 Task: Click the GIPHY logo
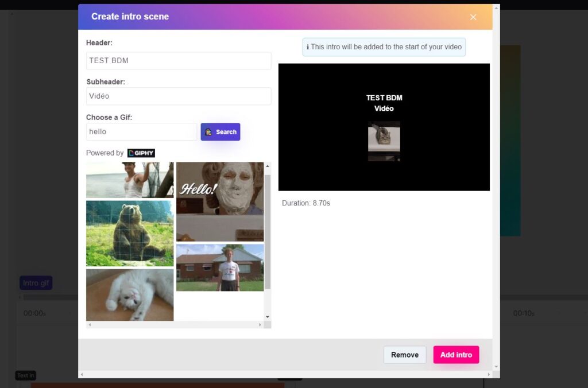pyautogui.click(x=141, y=153)
